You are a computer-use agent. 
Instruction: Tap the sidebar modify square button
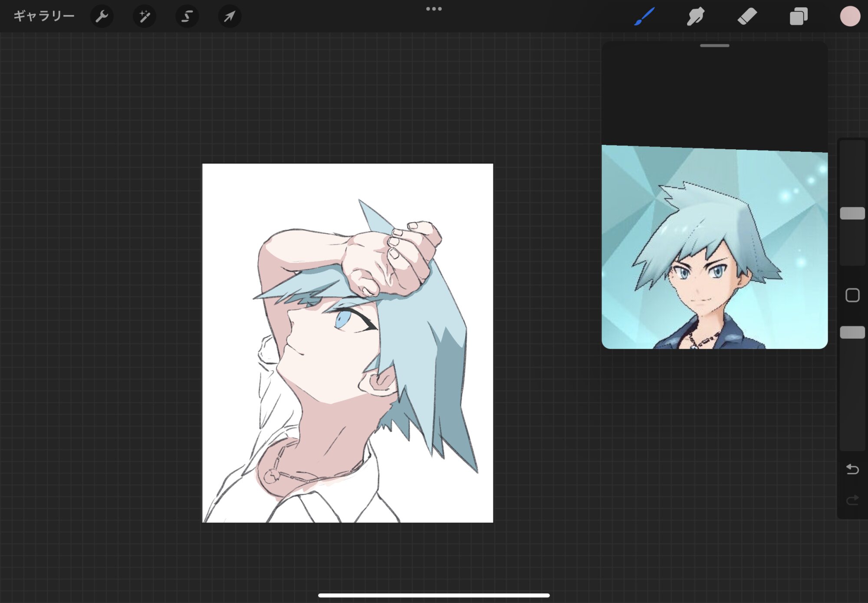(852, 295)
